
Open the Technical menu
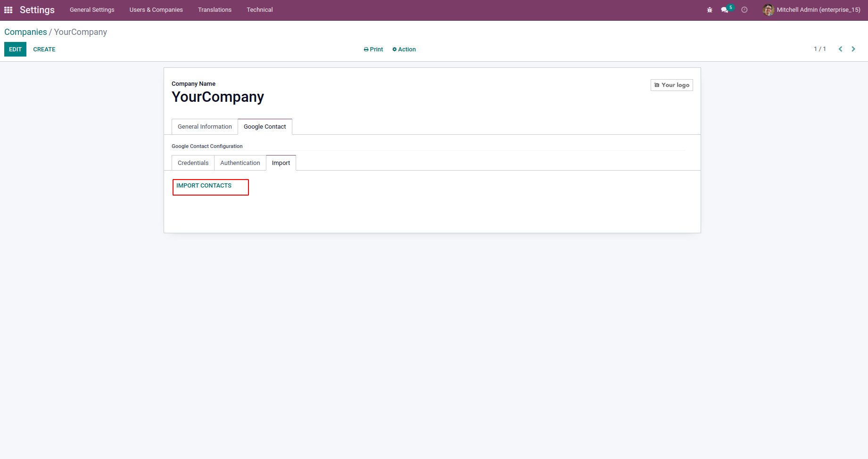pyautogui.click(x=260, y=10)
